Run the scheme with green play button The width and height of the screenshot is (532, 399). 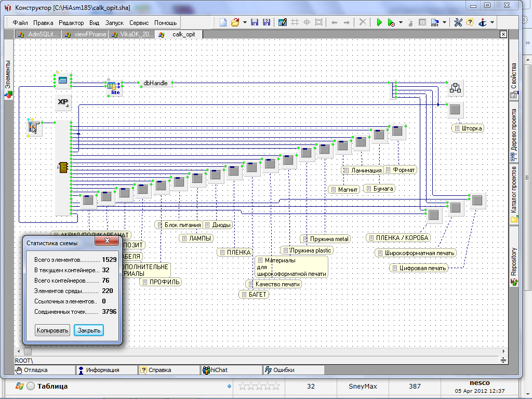(379, 22)
